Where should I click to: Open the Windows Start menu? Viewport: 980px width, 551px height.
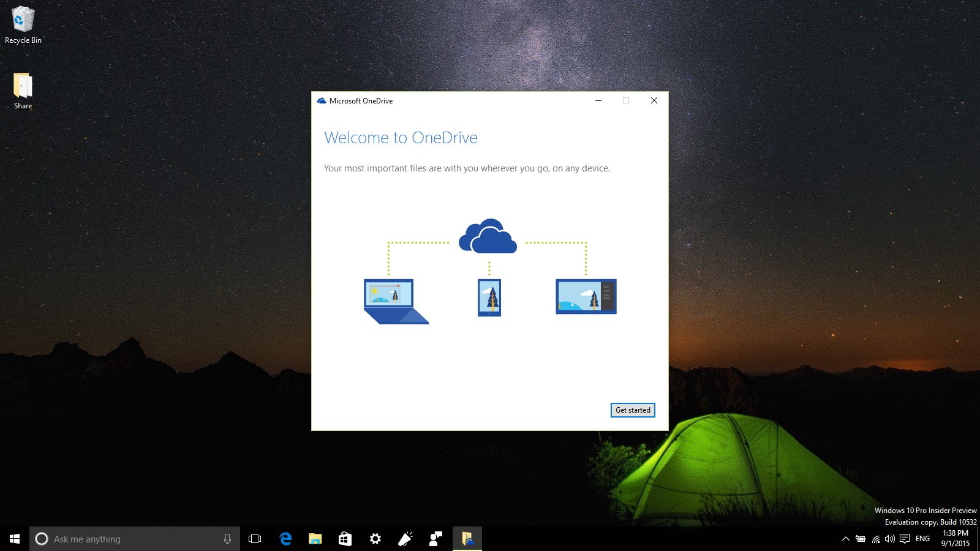15,539
